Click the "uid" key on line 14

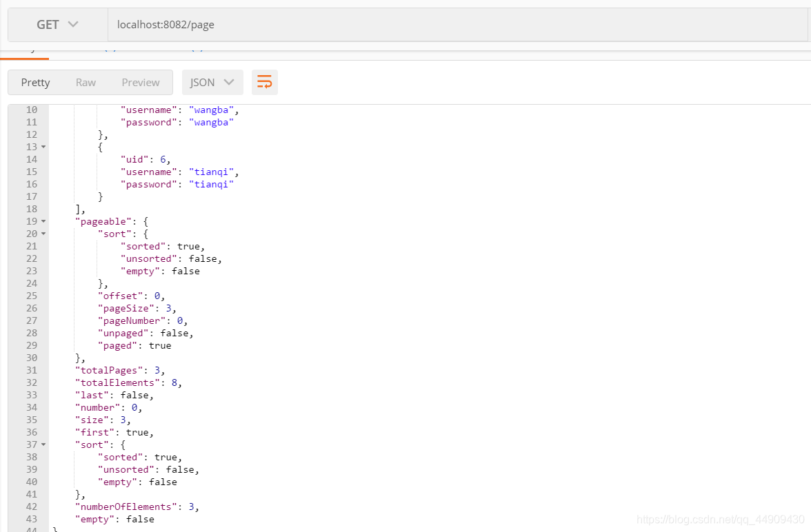point(134,159)
